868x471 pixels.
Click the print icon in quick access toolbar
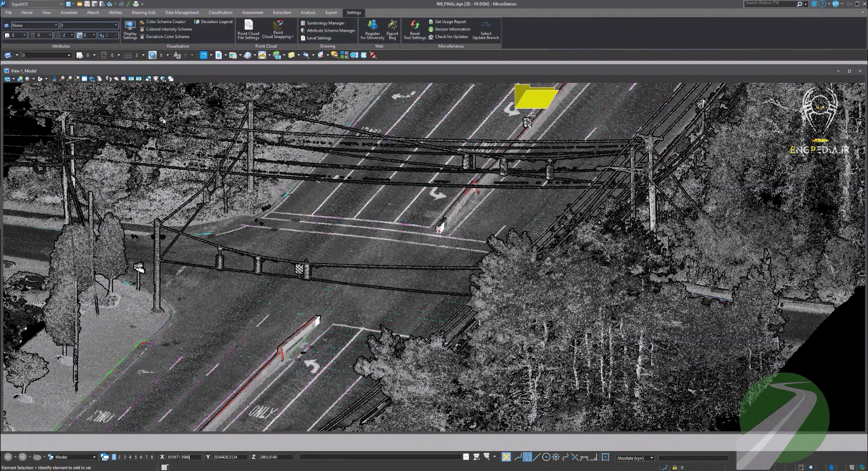135,4
